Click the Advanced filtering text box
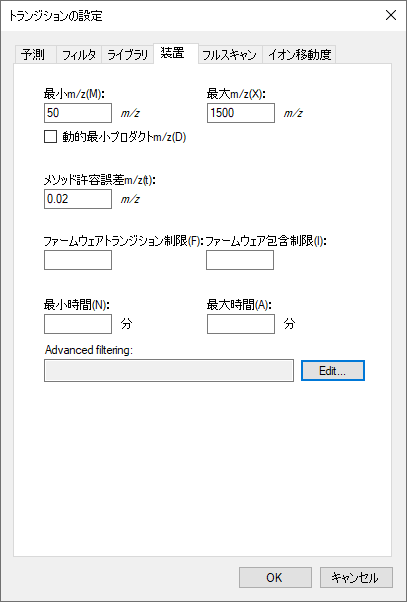407x602 pixels. tap(169, 370)
